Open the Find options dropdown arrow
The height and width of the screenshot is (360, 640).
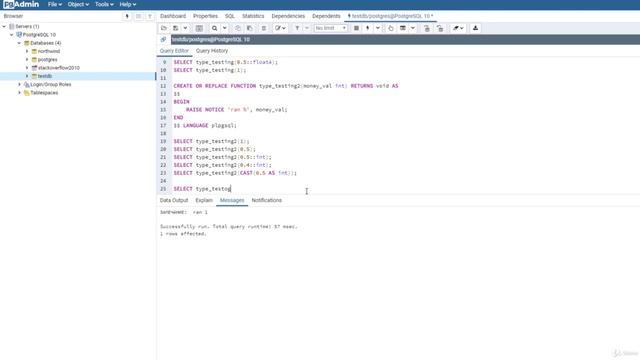pos(224,28)
